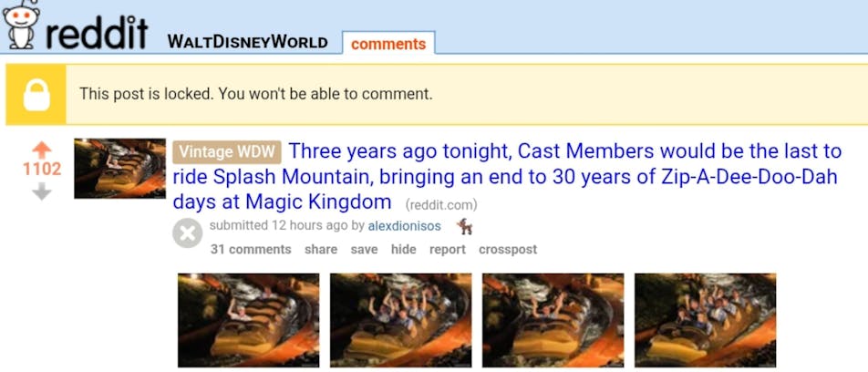The width and height of the screenshot is (868, 372).
Task: Open the fourth gallery image
Action: (x=706, y=320)
